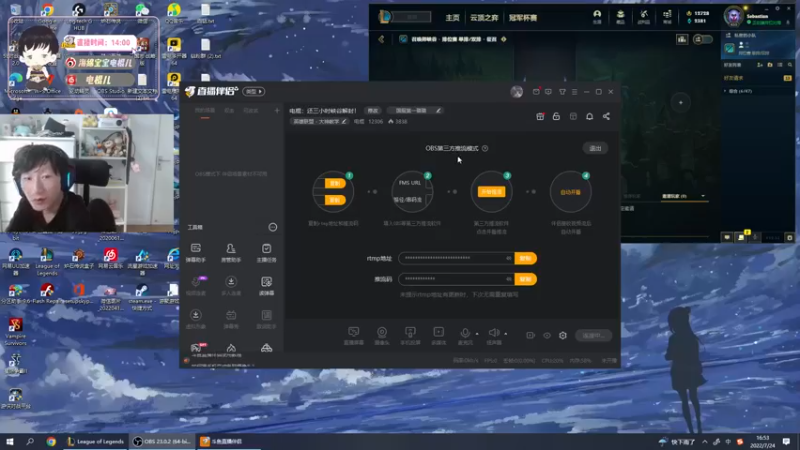This screenshot has height=450, width=800.
Task: Open the 虚拟形象 download tool in toolbox
Action: 196,319
